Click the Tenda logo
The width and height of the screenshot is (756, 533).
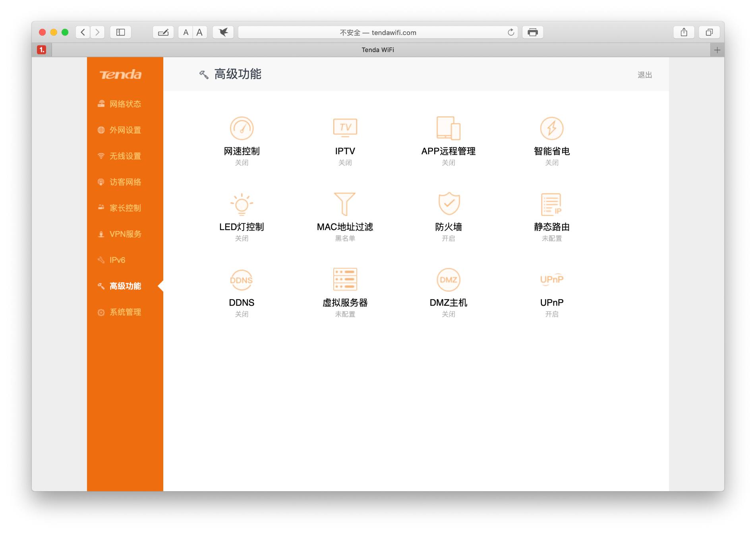(x=120, y=75)
